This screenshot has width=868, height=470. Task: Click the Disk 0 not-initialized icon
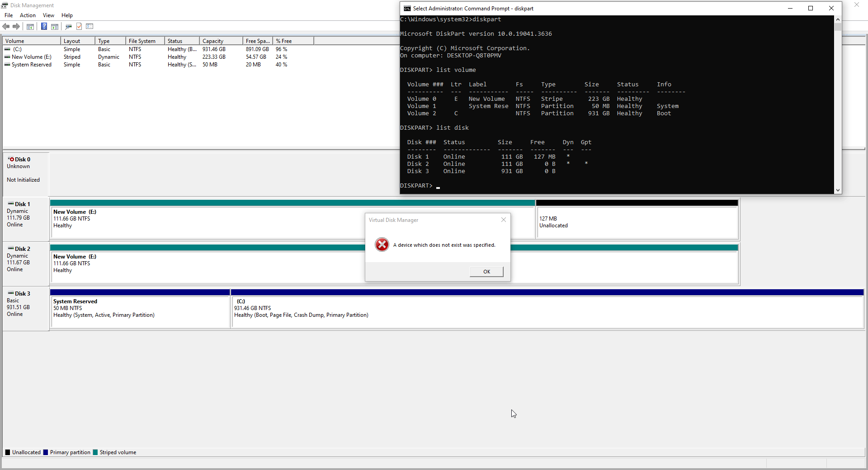pos(11,159)
